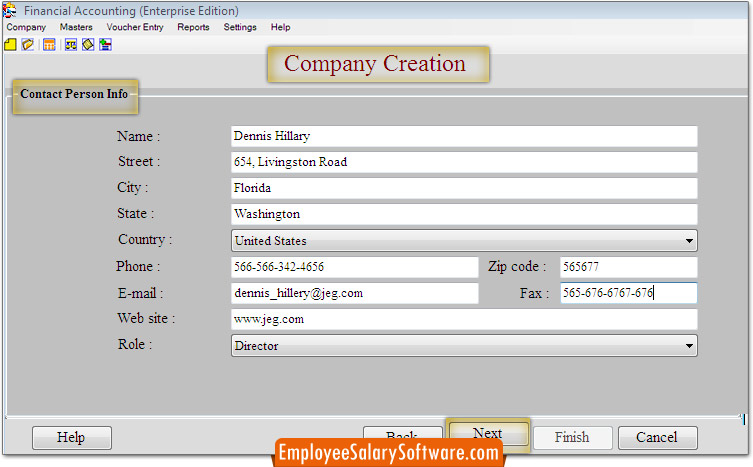The height and width of the screenshot is (467, 753).
Task: Click the Next button
Action: (488, 434)
